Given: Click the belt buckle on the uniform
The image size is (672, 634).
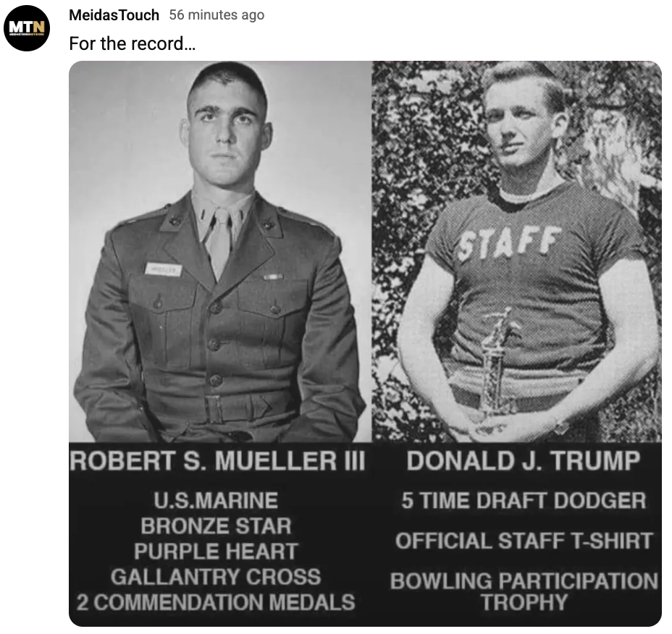Looking at the screenshot, I should (x=214, y=410).
